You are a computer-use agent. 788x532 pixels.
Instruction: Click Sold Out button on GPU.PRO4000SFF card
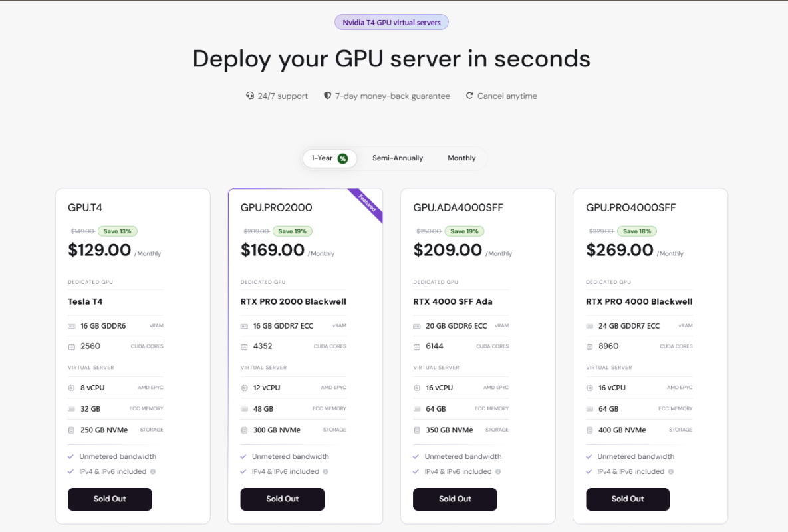coord(628,499)
